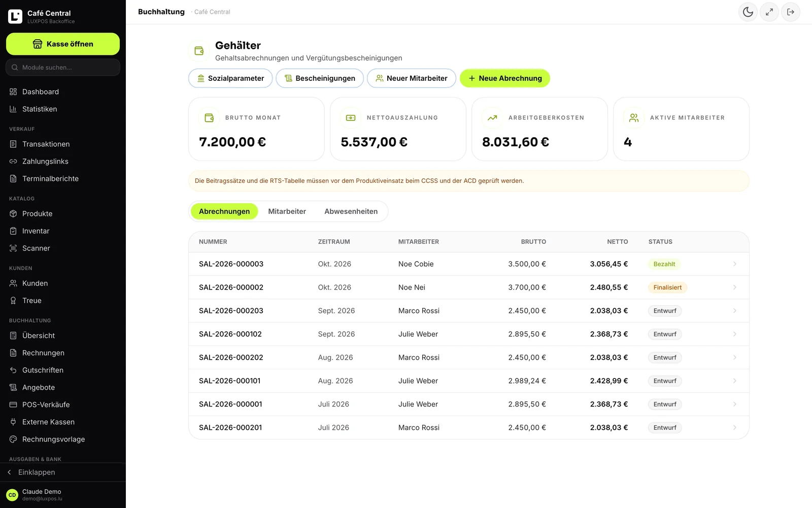Open chevron for SAL-2026-000102

(734, 334)
